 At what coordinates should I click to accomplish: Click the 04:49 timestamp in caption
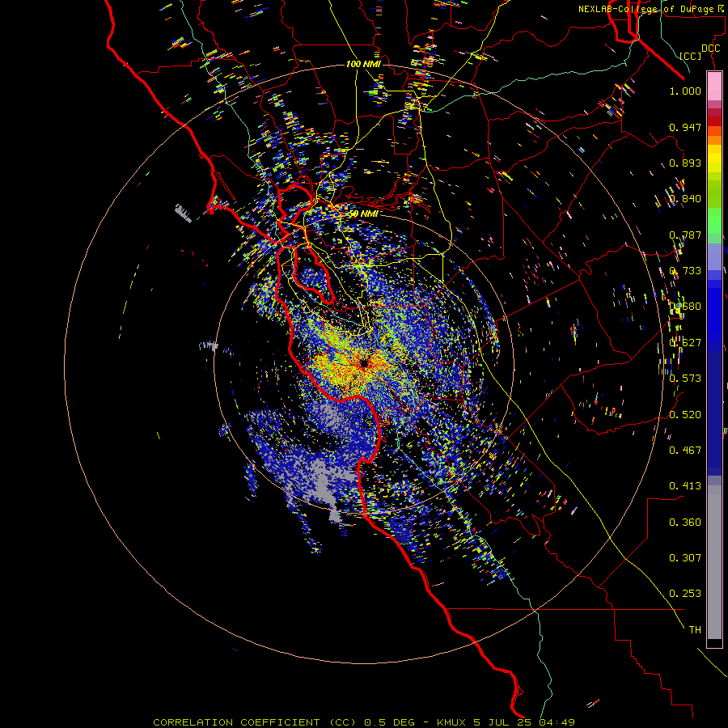557,722
